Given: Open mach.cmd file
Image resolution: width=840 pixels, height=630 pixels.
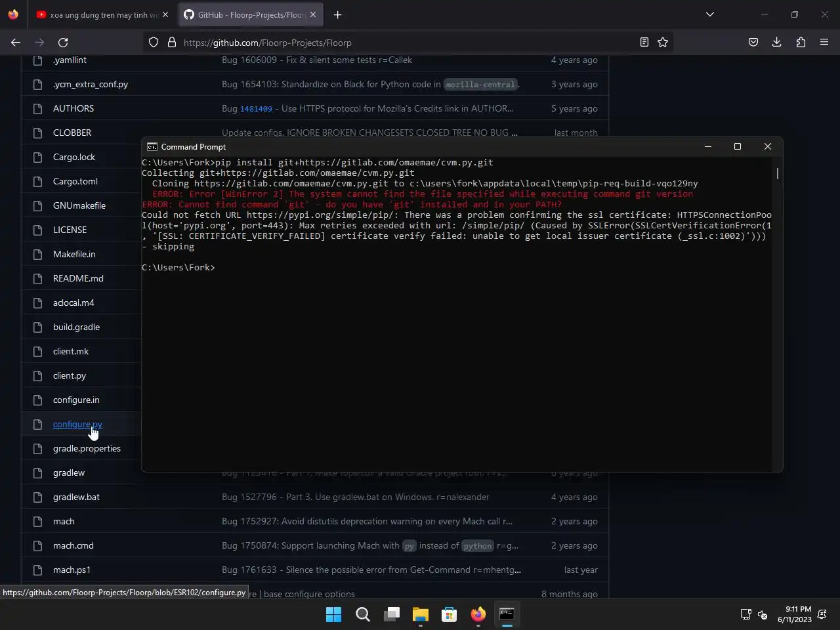Looking at the screenshot, I should 73,545.
